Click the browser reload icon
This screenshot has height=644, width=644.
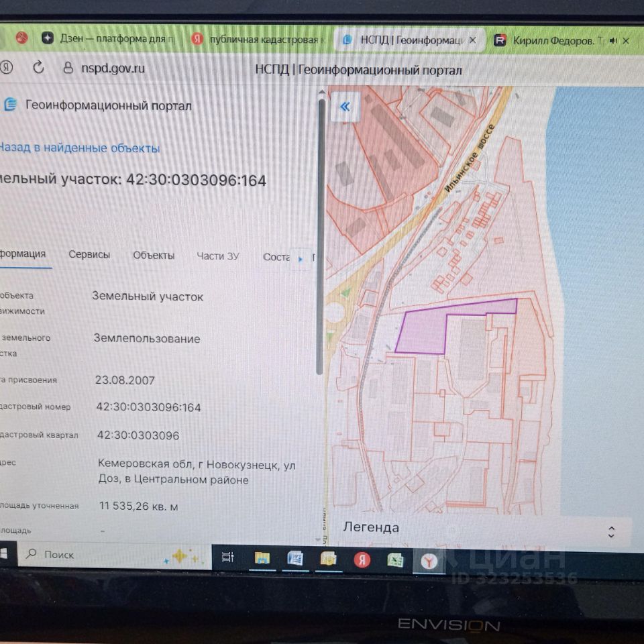pos(39,67)
